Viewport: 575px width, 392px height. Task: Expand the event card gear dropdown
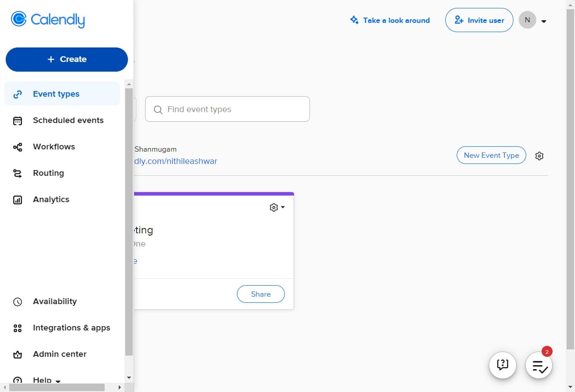[277, 207]
